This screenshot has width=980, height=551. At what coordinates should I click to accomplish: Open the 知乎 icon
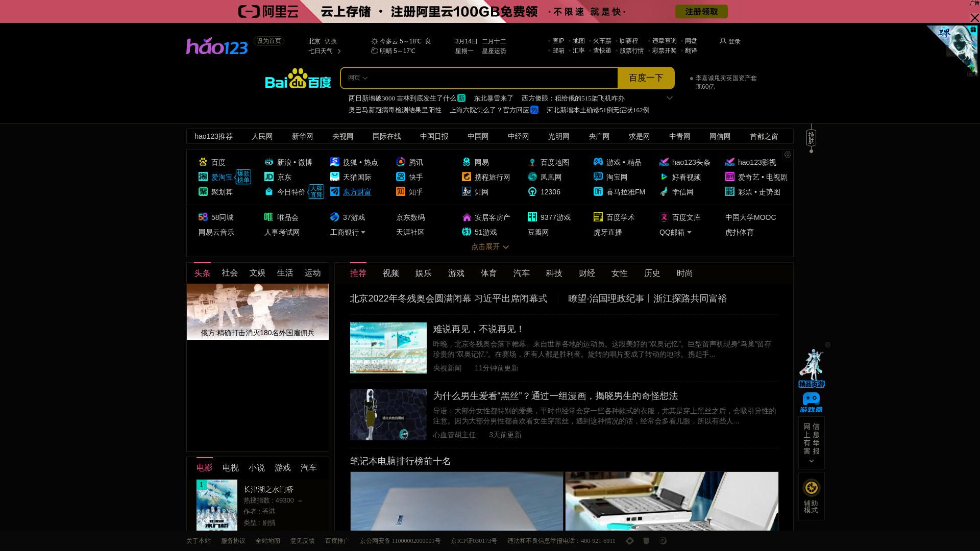[401, 192]
